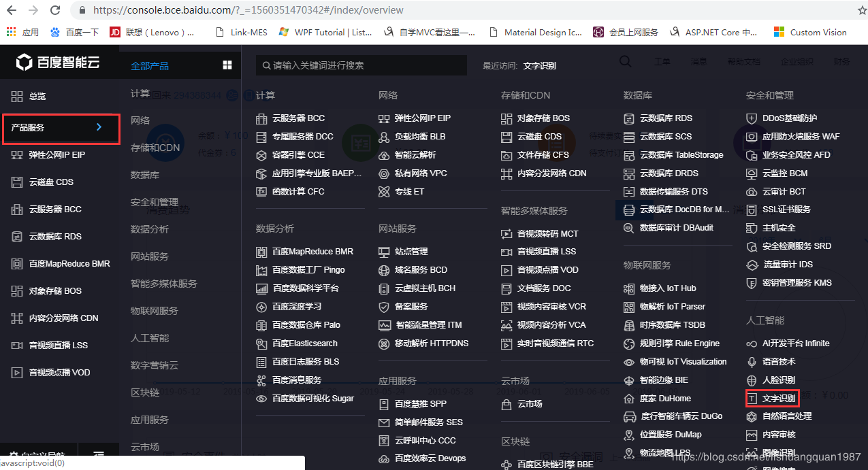
Task: Open the Custom Vision bookmark
Action: click(x=810, y=32)
